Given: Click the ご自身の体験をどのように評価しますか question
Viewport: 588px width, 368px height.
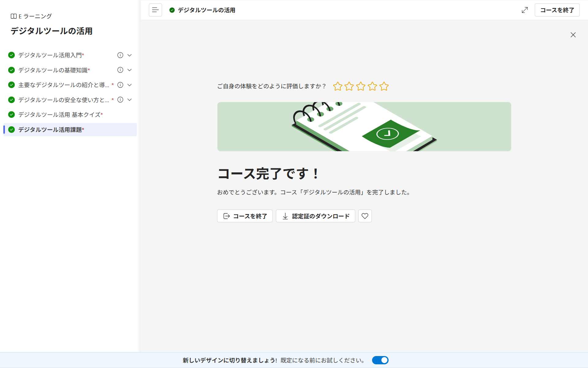Looking at the screenshot, I should pos(272,86).
